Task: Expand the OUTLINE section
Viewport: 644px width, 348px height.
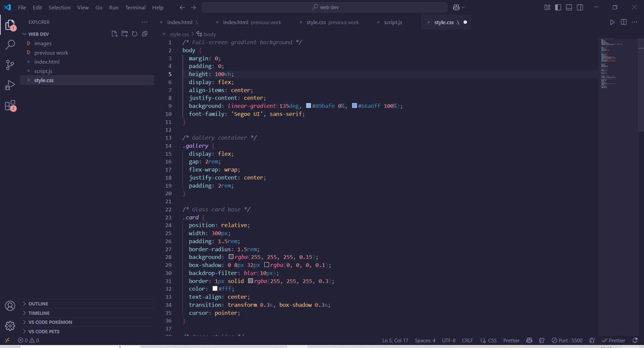Action: [x=38, y=303]
